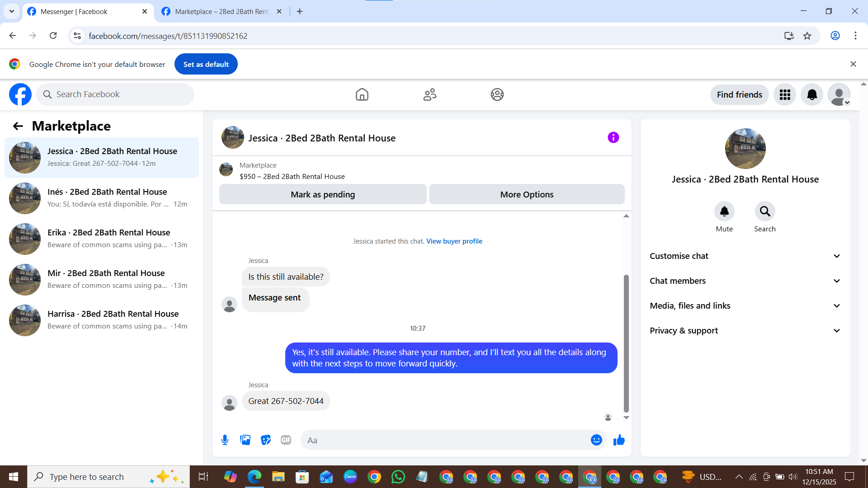The width and height of the screenshot is (868, 488).
Task: Open Erika's conversation in the list
Action: pyautogui.click(x=102, y=239)
